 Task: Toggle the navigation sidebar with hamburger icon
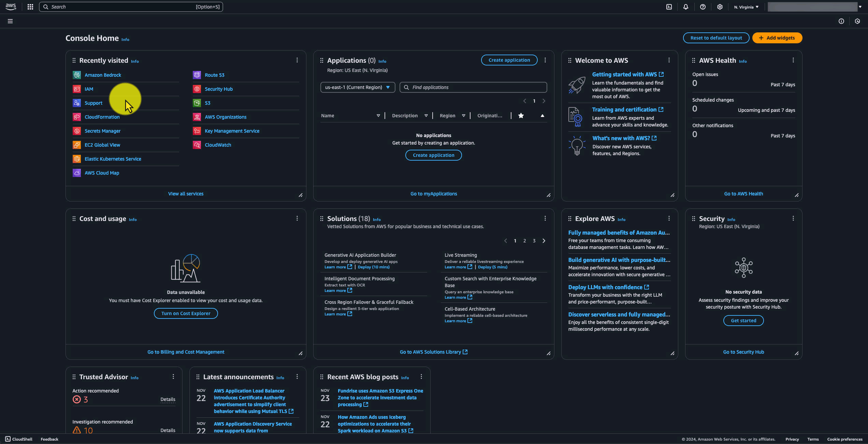pos(10,21)
